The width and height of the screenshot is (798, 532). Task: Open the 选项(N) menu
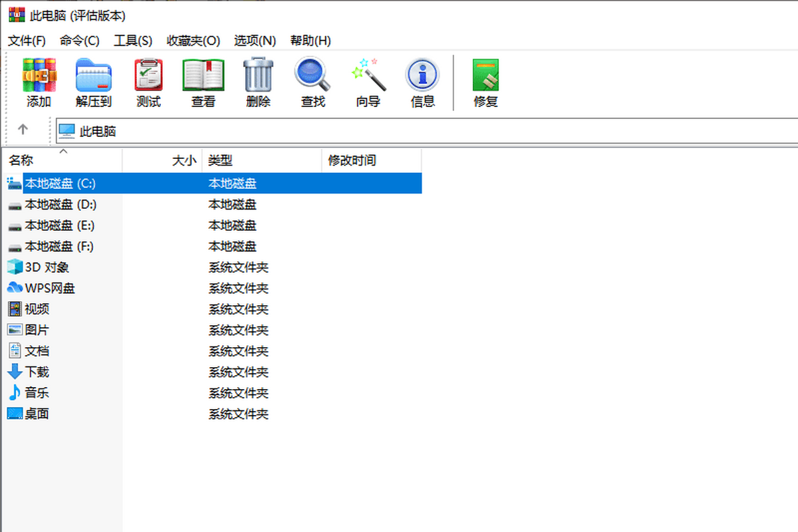click(255, 41)
